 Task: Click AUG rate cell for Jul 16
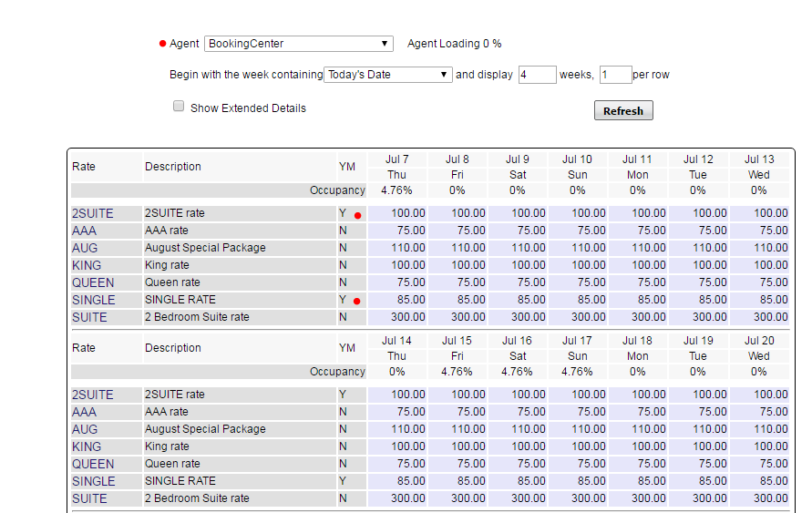click(x=518, y=429)
